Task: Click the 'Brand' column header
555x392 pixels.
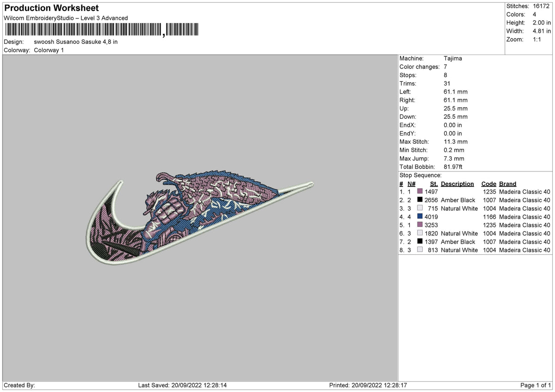Action: click(508, 184)
